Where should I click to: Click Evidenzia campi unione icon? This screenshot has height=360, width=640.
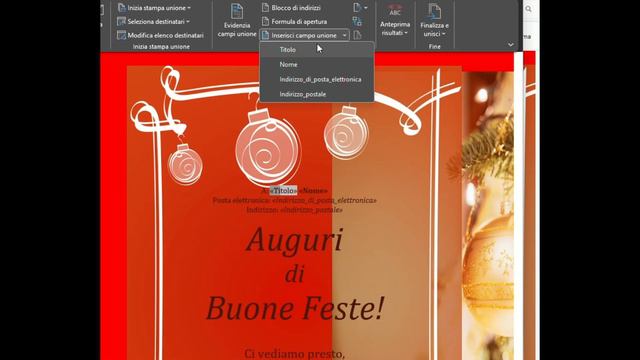pyautogui.click(x=237, y=11)
